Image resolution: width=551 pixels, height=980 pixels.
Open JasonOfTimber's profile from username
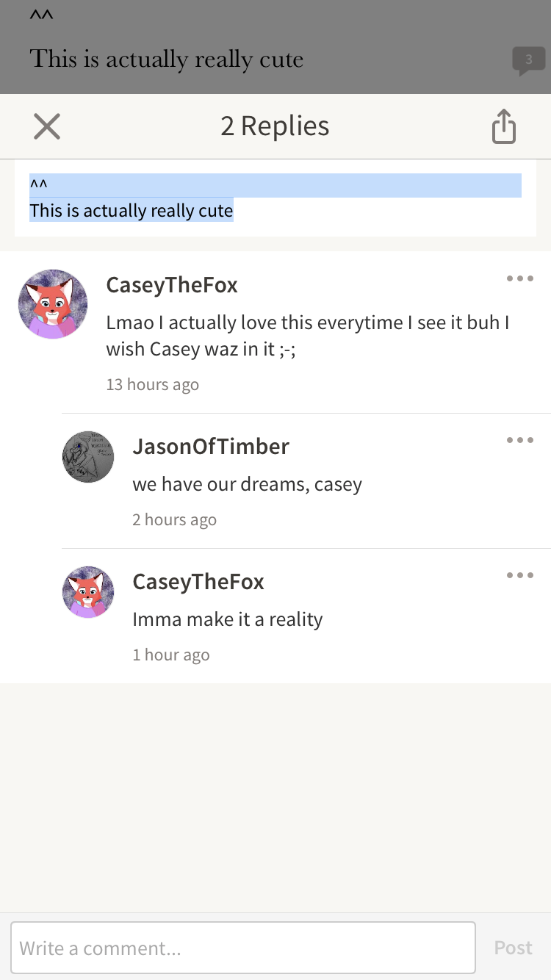(x=211, y=446)
